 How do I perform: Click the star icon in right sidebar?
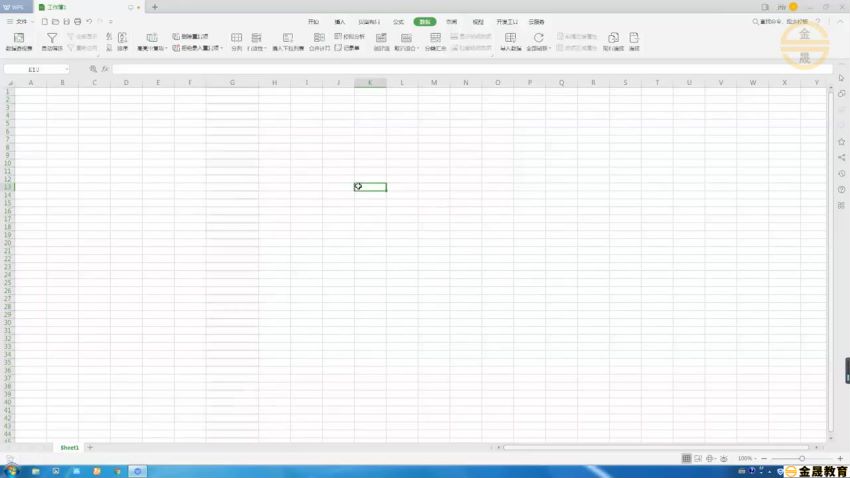[x=841, y=141]
